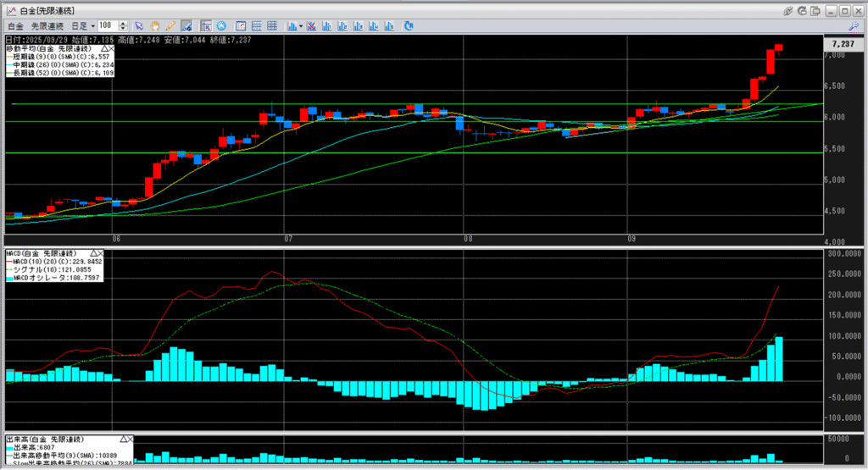Click the 先限連続 contract menu item

tap(47, 26)
